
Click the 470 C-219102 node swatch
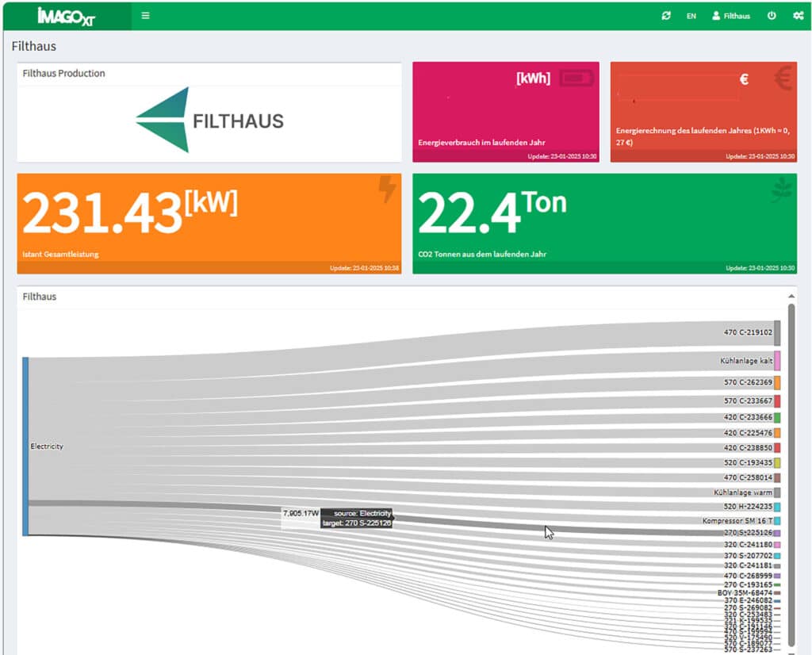[x=777, y=333]
